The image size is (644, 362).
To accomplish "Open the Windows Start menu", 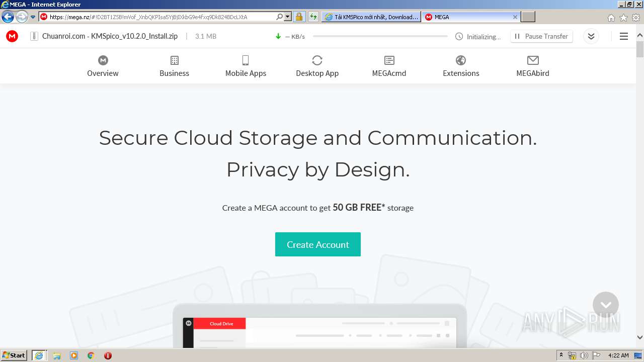I will tap(14, 355).
